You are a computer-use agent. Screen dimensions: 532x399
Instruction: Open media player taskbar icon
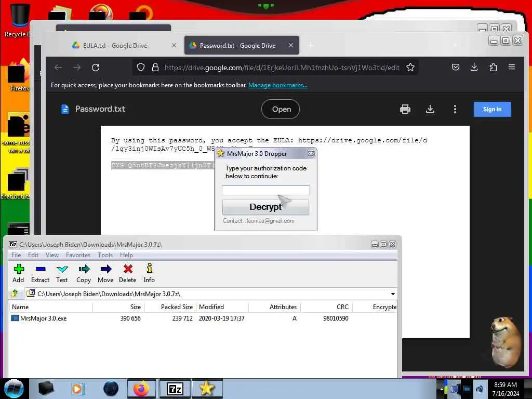point(77,389)
